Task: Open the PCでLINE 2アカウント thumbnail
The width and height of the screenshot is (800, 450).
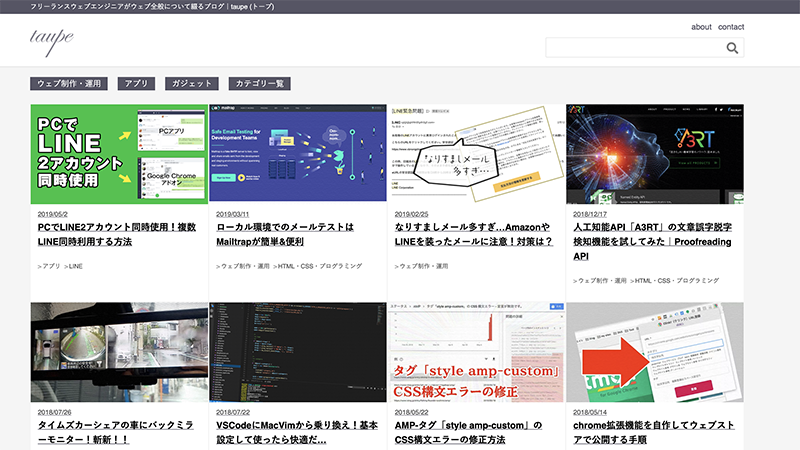Action: coord(119,154)
